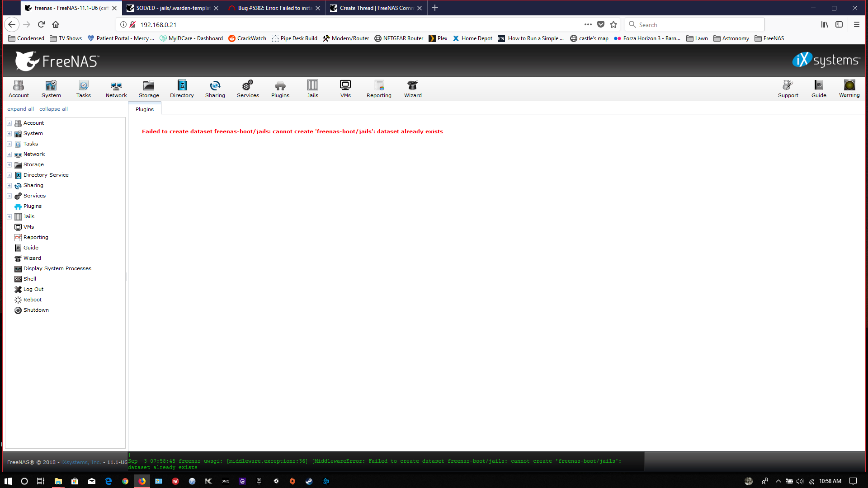Go to browser home page
The height and width of the screenshot is (488, 868).
56,24
